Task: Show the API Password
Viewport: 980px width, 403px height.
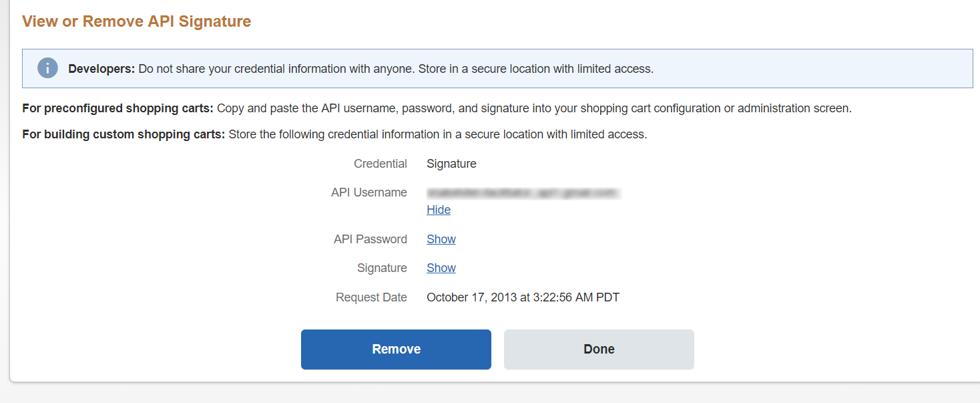Action: tap(441, 239)
